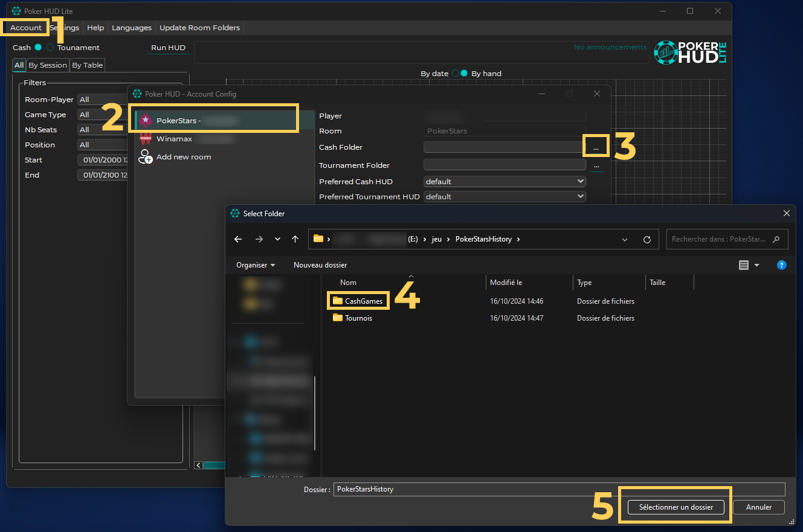Click the PokerStarsHistory breadcrumb segment
Screen dimensions: 803x532
(483, 239)
